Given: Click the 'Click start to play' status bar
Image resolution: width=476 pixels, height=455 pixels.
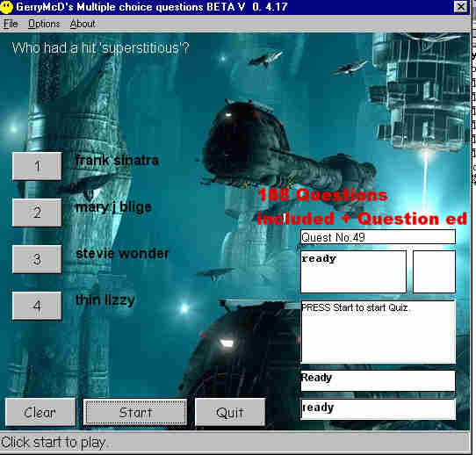Looking at the screenshot, I should [235, 443].
